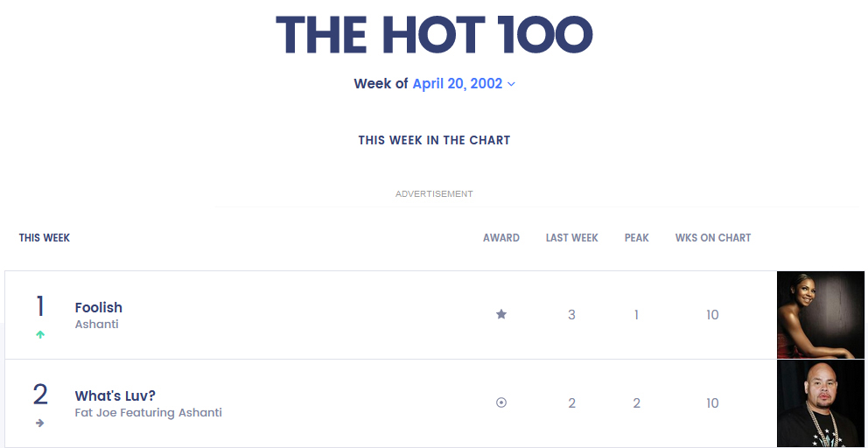Click the Fat Joe Featuring Ashanti artist link

149,413
